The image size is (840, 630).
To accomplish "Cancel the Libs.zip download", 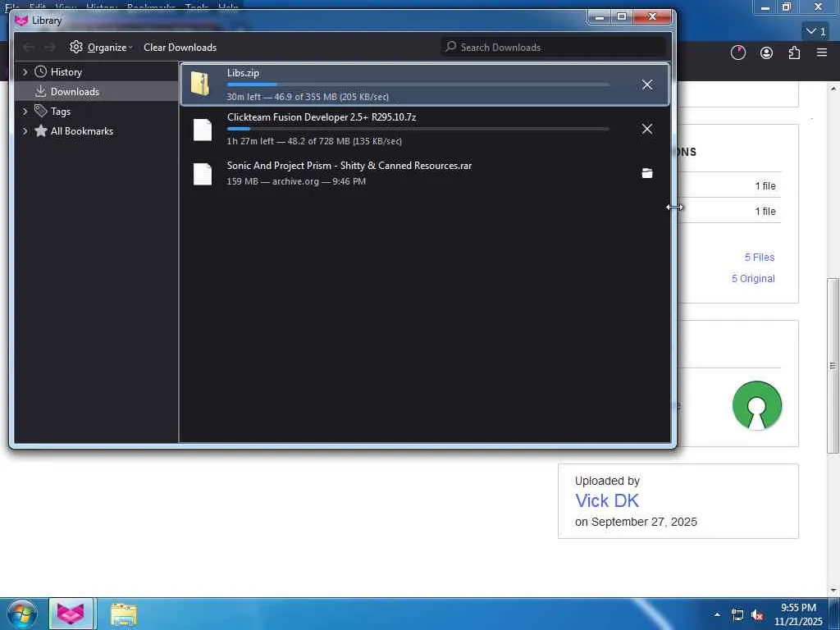I will 646,84.
